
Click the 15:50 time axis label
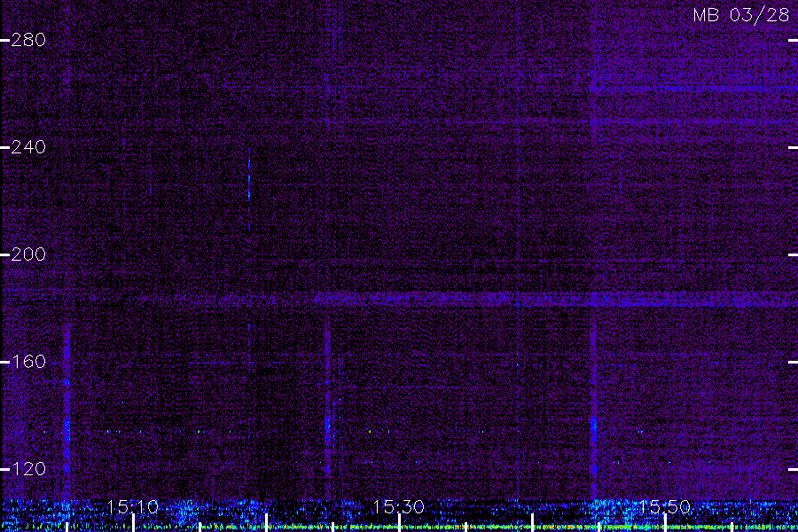[x=665, y=507]
